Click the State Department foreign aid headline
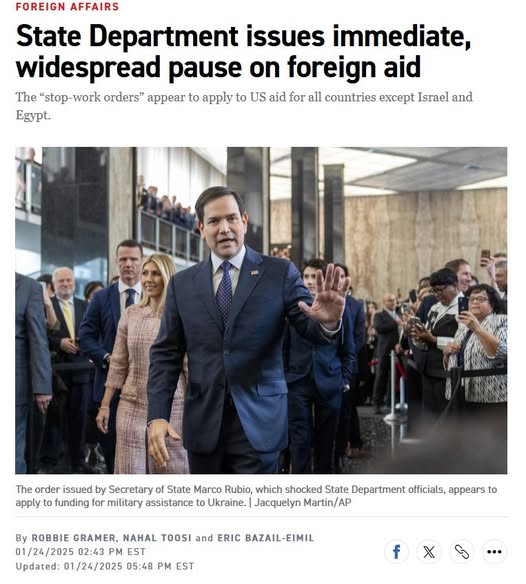526x584 pixels. point(243,51)
